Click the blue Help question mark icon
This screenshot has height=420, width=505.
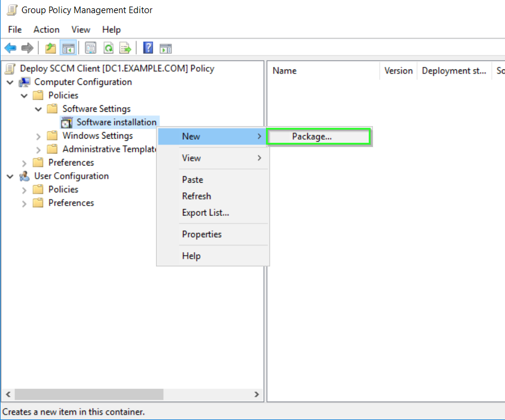coord(148,48)
